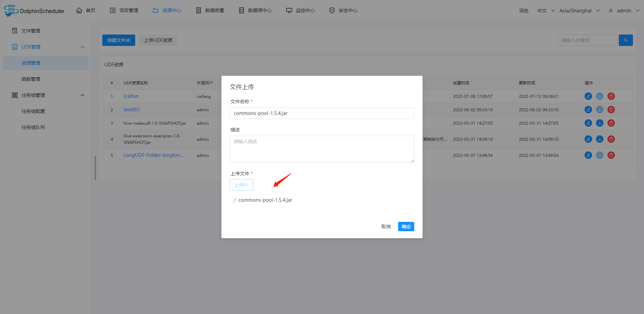The width and height of the screenshot is (644, 314).
Task: Switch to dark theme via 深色
Action: pyautogui.click(x=524, y=10)
